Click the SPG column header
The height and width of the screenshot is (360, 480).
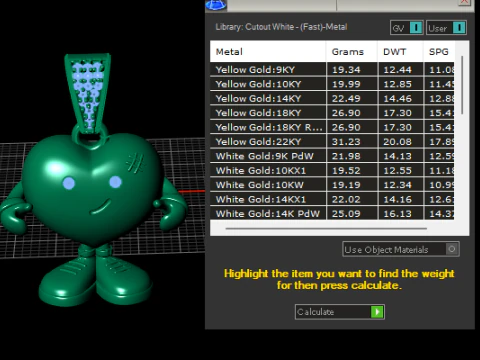[x=439, y=52]
